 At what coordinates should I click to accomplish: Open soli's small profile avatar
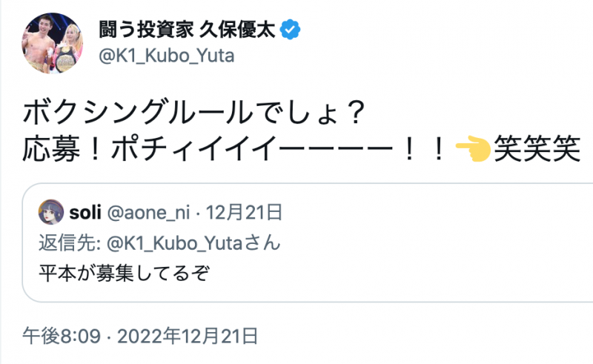[x=51, y=214]
